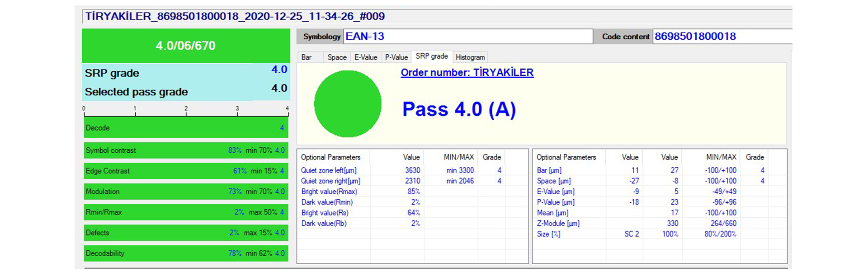Switch to the Histogram tab
This screenshot has height=271, width=868.
point(470,57)
